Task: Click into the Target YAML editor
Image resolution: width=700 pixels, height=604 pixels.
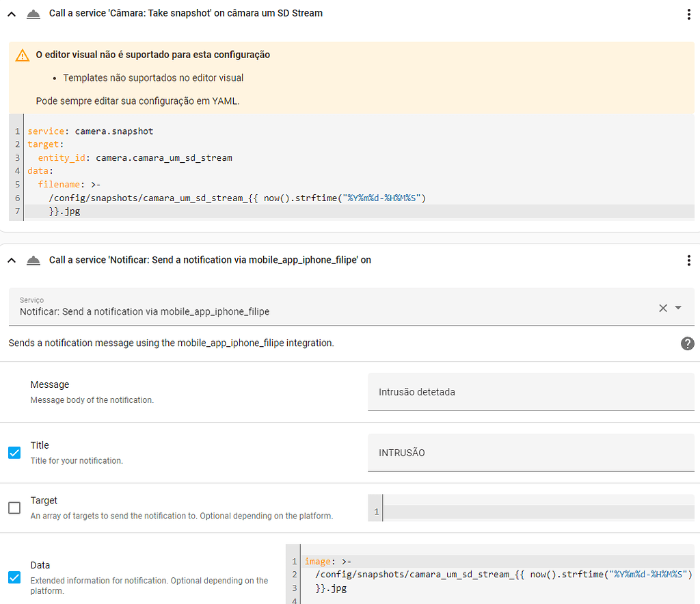Action: pyautogui.click(x=537, y=512)
